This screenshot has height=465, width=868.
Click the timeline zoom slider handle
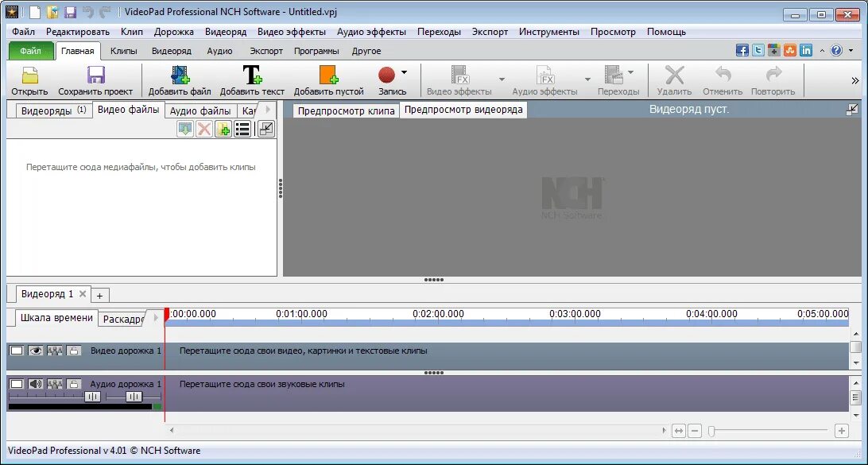click(x=712, y=431)
